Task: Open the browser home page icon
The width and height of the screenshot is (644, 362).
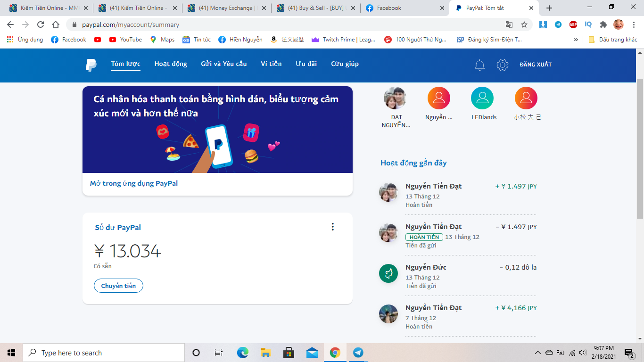Action: [x=56, y=25]
